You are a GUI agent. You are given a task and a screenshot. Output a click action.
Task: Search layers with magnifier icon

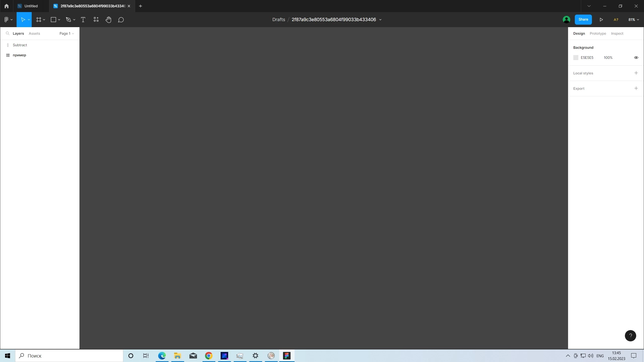(8, 33)
